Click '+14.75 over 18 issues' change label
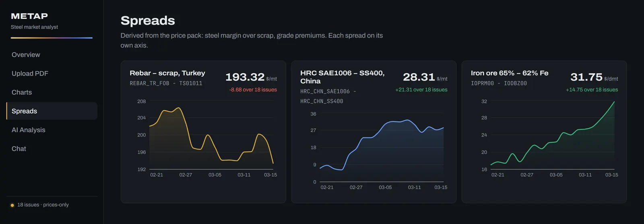The height and width of the screenshot is (224, 644). [x=592, y=90]
